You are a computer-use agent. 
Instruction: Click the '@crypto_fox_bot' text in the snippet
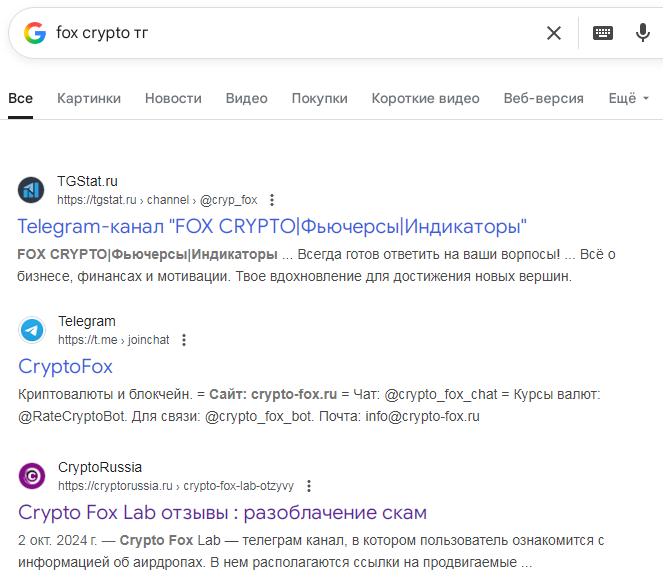click(x=259, y=416)
